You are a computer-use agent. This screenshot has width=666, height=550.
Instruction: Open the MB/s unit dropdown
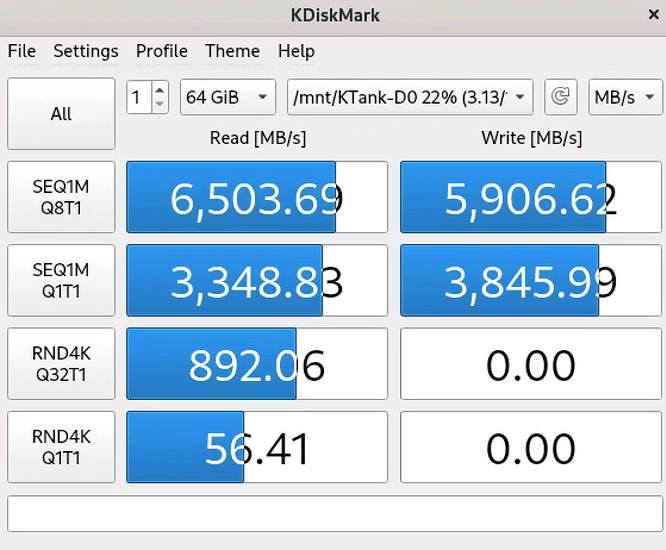(x=625, y=97)
